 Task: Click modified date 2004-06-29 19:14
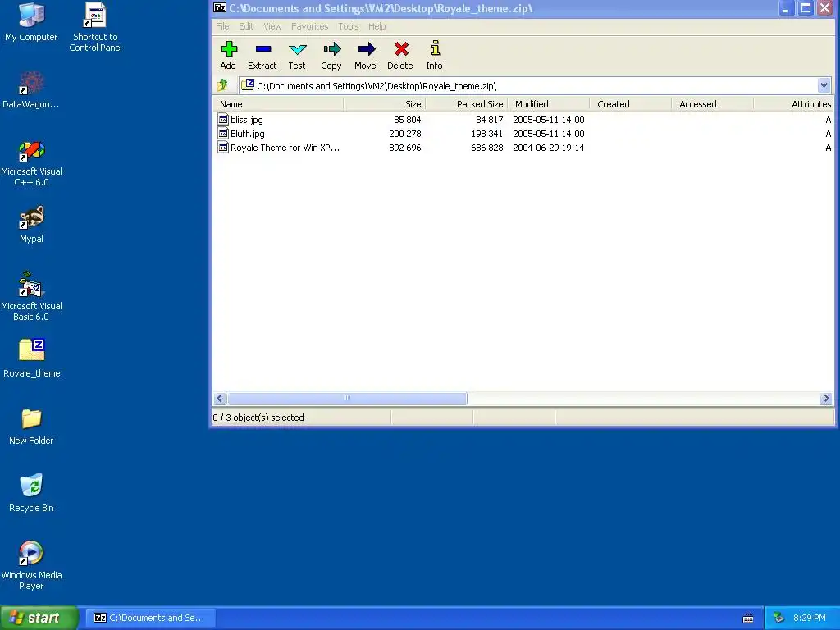click(549, 148)
